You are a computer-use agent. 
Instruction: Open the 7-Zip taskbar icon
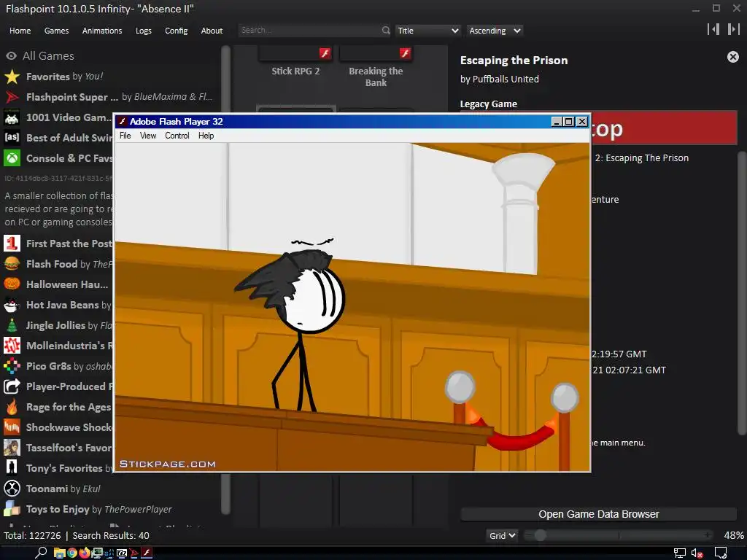coord(122,553)
